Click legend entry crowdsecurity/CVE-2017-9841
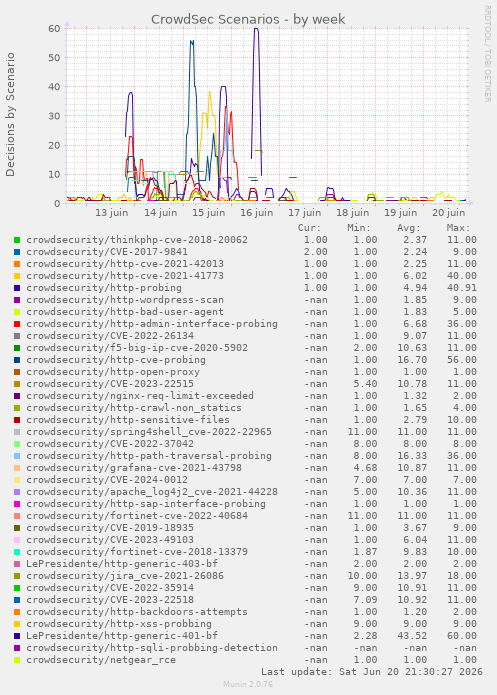The height and width of the screenshot is (695, 497). pos(107,252)
